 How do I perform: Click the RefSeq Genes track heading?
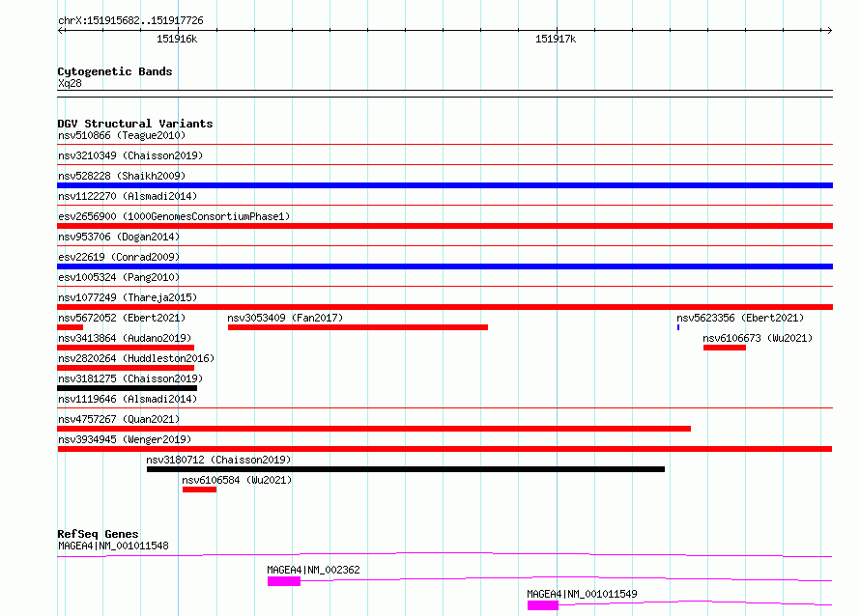[98, 534]
